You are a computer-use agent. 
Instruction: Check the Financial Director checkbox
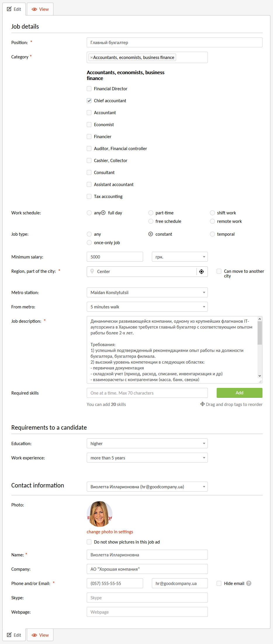point(89,89)
